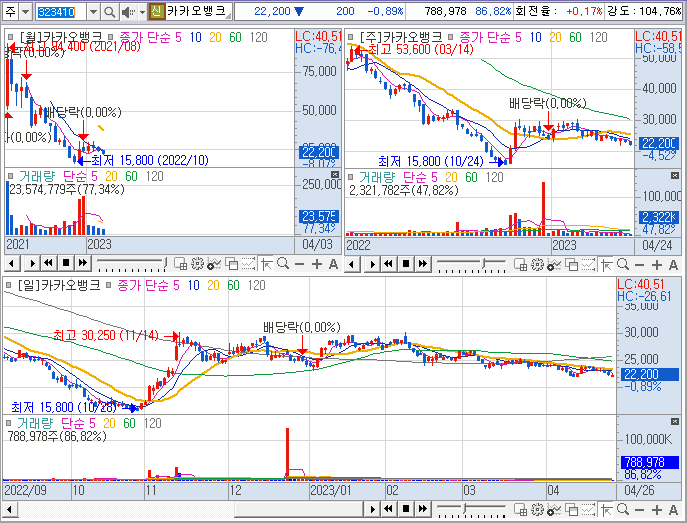Fast-forward the daily chart playback
687x523 pixels.
coord(423,509)
